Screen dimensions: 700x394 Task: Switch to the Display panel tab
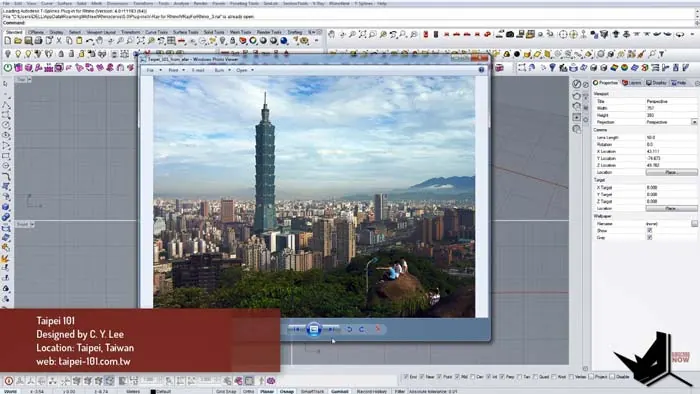coord(656,83)
